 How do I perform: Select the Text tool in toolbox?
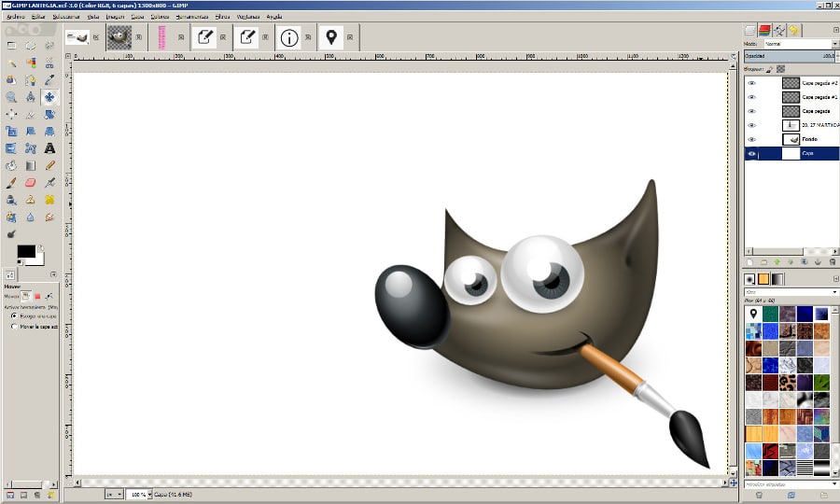click(x=49, y=147)
